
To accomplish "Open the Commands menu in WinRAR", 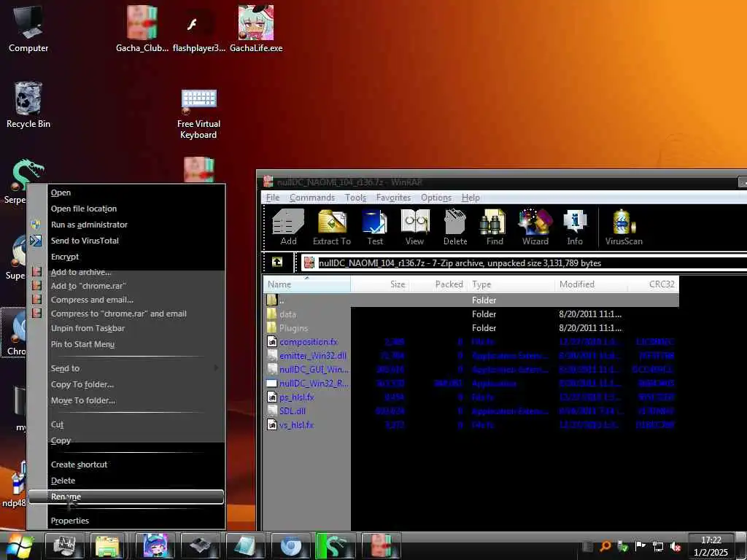I will pyautogui.click(x=312, y=198).
